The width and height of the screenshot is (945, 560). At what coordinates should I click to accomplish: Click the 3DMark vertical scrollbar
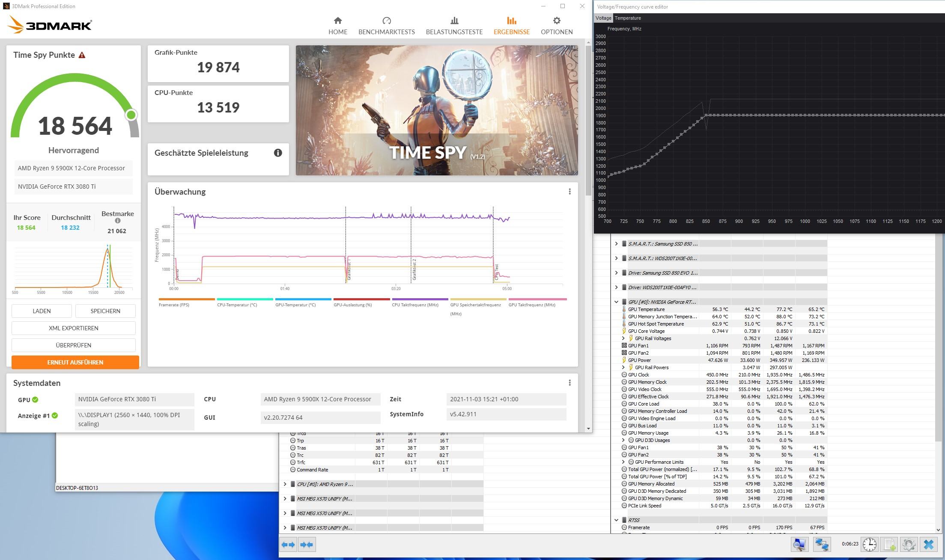click(x=588, y=121)
